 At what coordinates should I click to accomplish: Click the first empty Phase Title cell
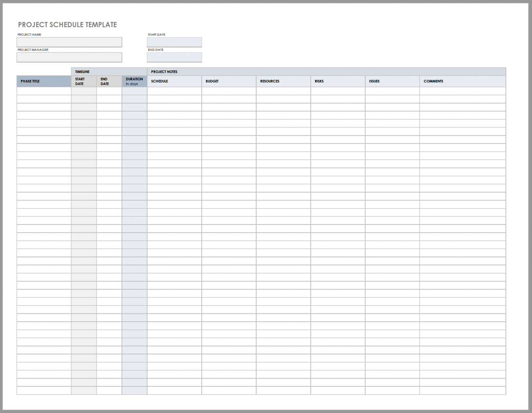(x=43, y=91)
